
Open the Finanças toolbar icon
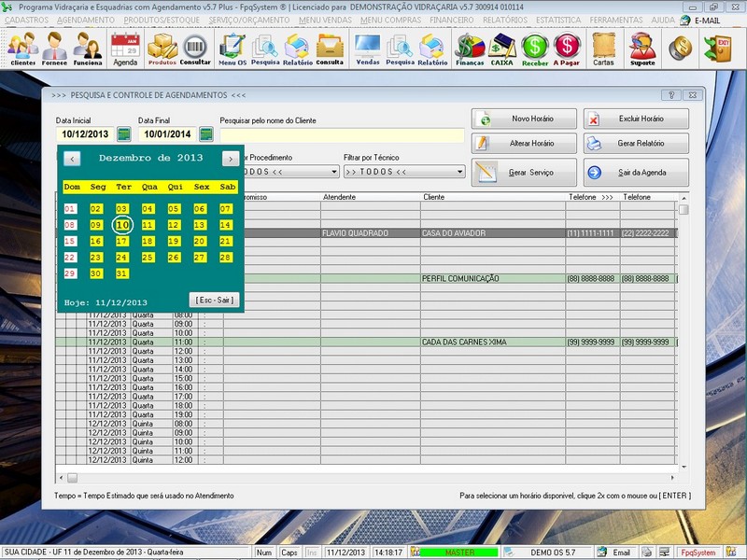click(470, 48)
